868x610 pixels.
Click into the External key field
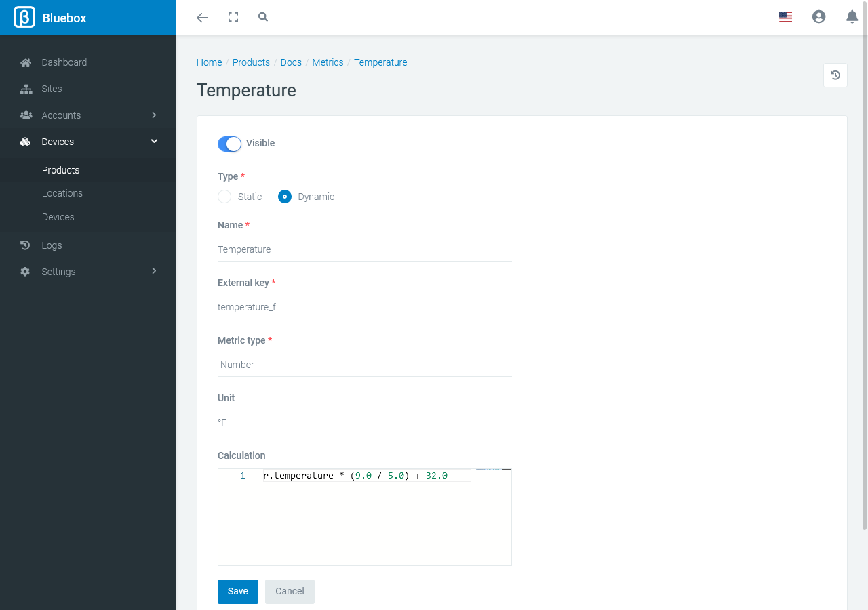(364, 307)
